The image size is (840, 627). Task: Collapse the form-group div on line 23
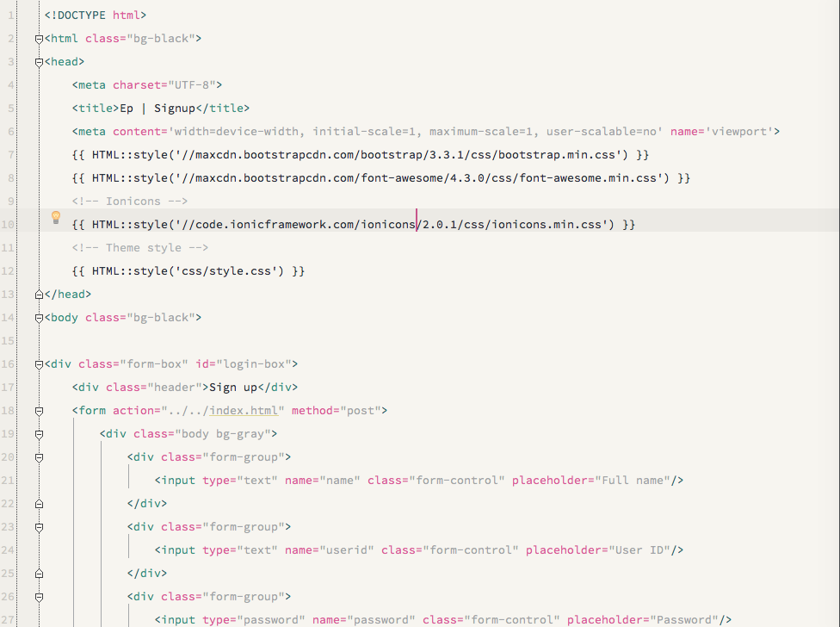tap(39, 527)
